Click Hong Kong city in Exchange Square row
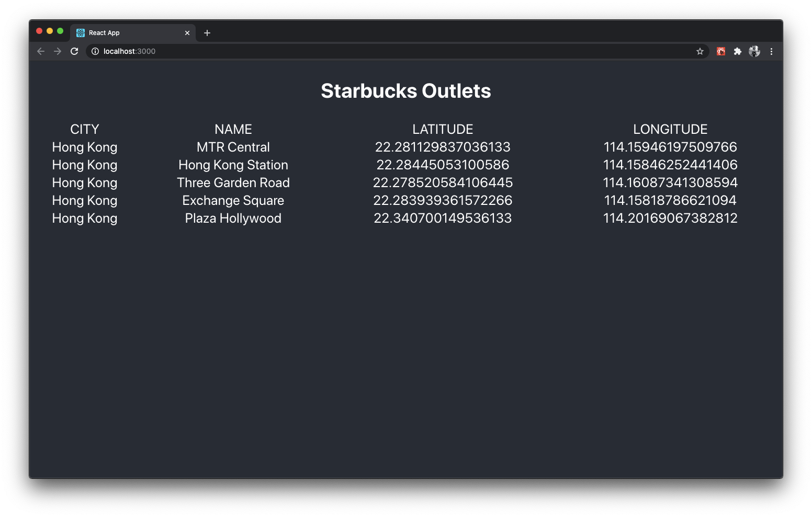 (85, 201)
